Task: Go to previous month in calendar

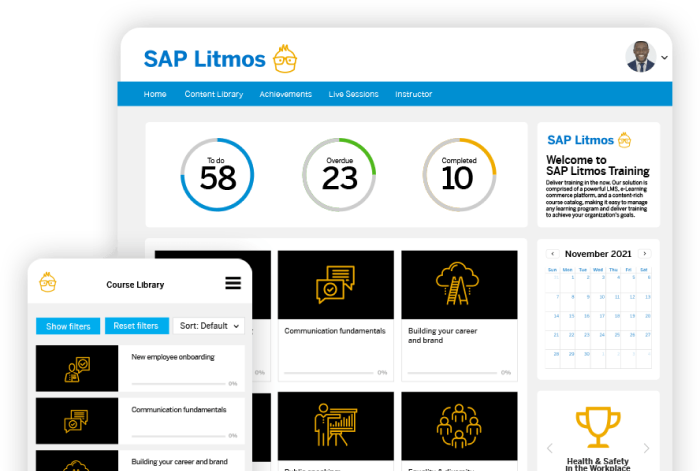Action: 553,254
